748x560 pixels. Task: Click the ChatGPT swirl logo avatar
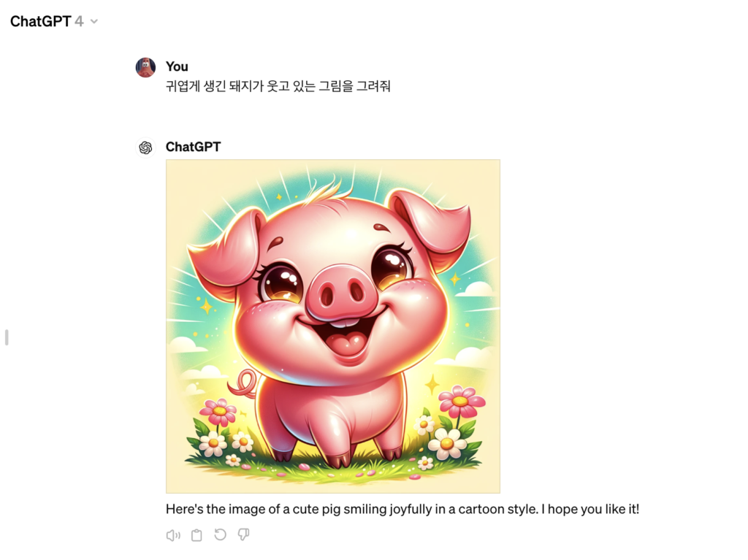pos(145,147)
